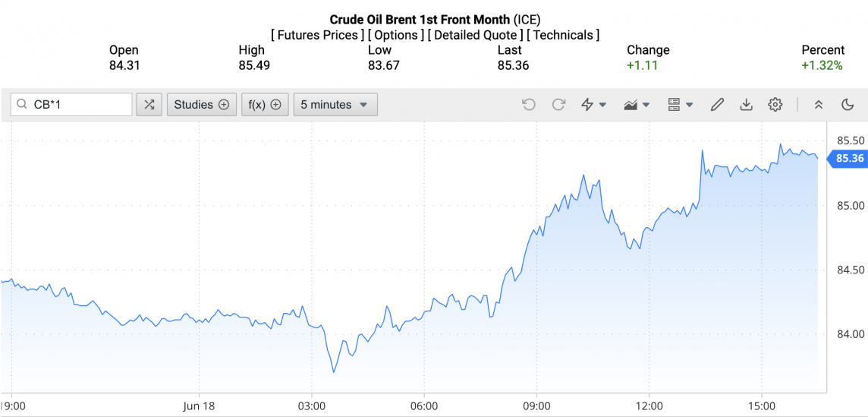
Task: Collapse the toolbar with double chevron
Action: pyautogui.click(x=819, y=105)
